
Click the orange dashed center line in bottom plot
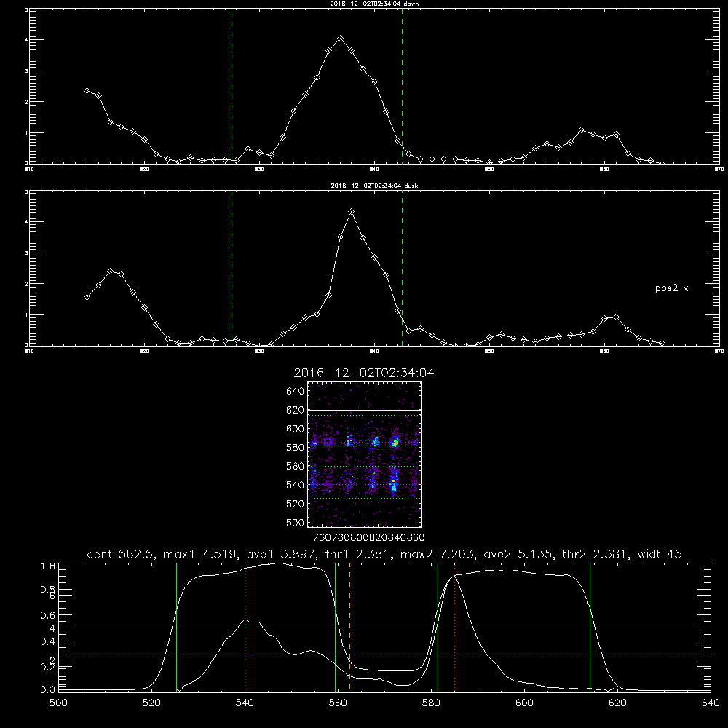349,627
